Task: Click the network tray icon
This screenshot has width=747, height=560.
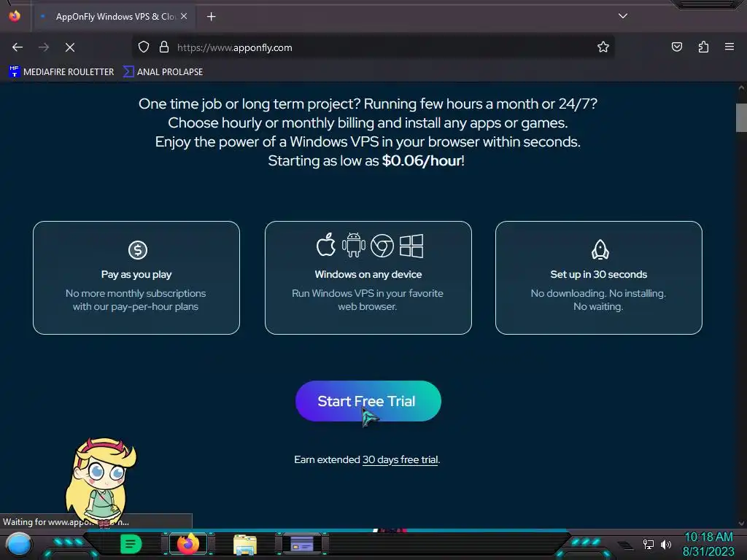Action: (x=648, y=544)
